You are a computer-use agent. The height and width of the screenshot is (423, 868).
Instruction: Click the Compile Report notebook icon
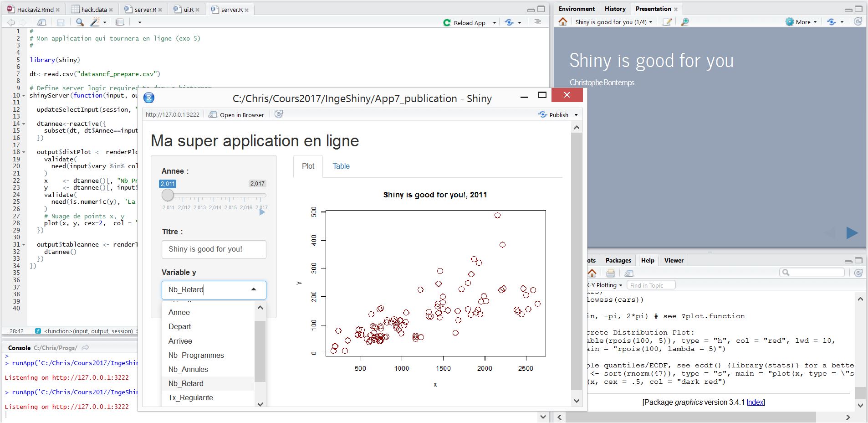[x=120, y=22]
